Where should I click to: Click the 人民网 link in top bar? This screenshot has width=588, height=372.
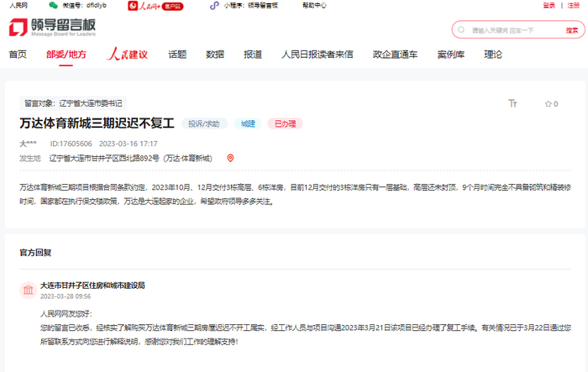(18, 6)
